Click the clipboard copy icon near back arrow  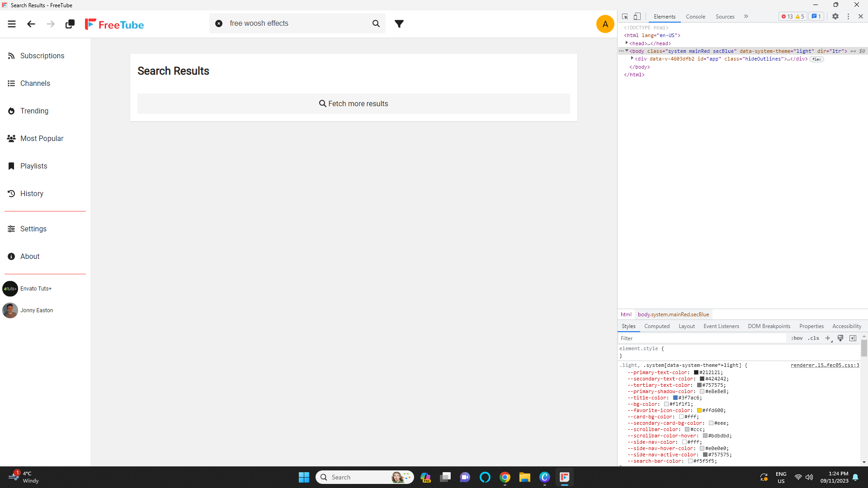coord(70,24)
